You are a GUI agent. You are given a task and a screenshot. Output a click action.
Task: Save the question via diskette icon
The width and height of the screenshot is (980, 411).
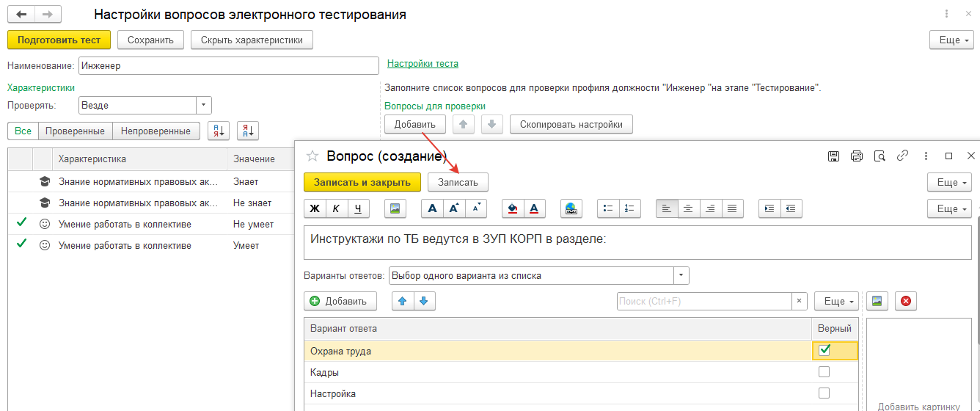click(x=833, y=156)
